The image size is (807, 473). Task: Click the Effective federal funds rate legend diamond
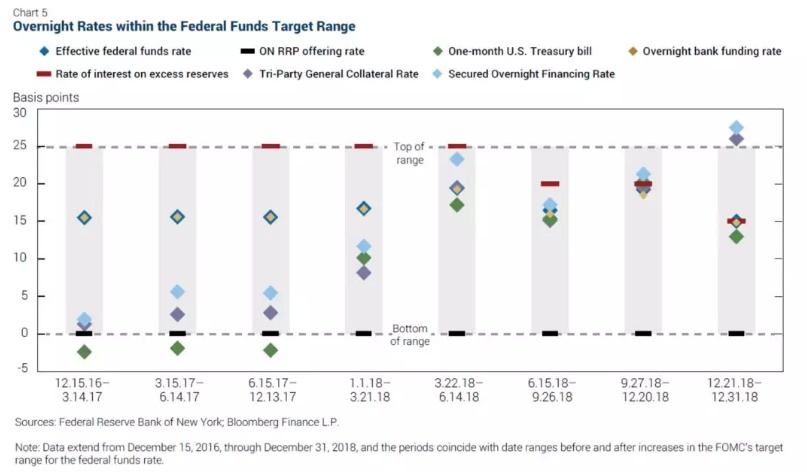click(x=44, y=50)
